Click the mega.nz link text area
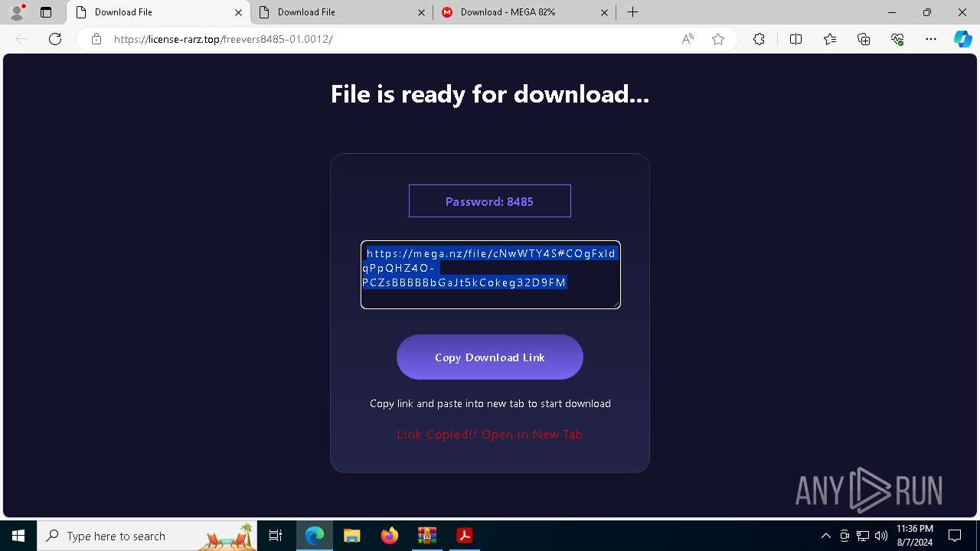This screenshot has height=551, width=980. click(491, 275)
